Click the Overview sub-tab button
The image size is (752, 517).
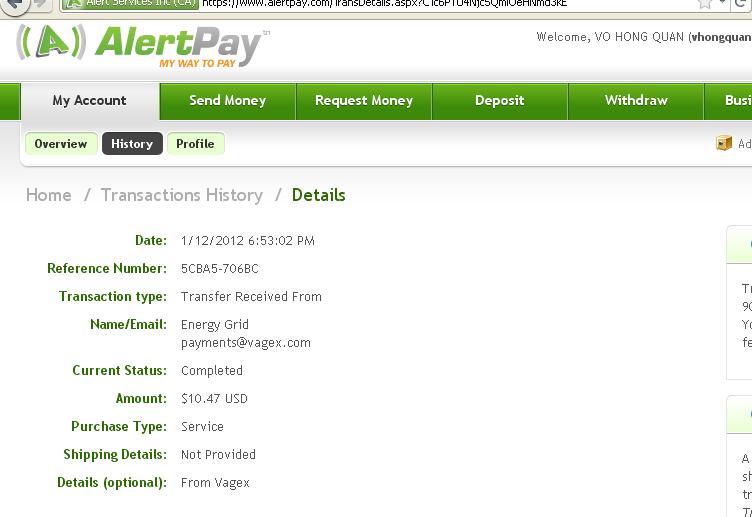tap(61, 144)
